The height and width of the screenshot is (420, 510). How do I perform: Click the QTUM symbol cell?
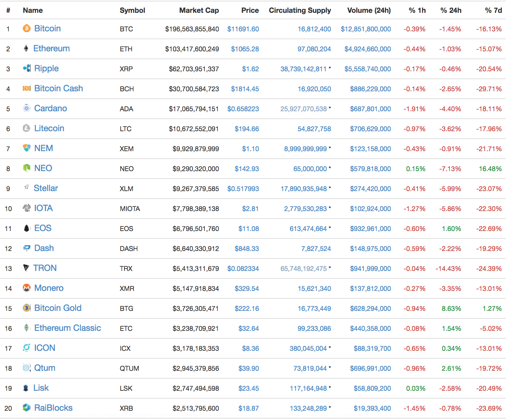click(129, 368)
